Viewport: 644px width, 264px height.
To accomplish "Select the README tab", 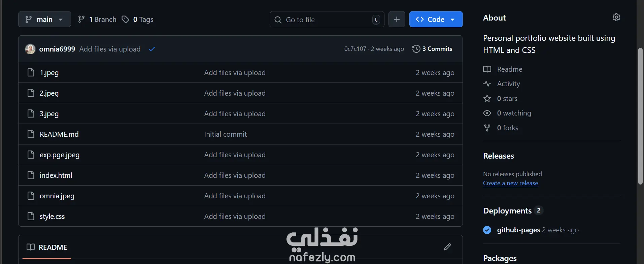I will pyautogui.click(x=47, y=247).
